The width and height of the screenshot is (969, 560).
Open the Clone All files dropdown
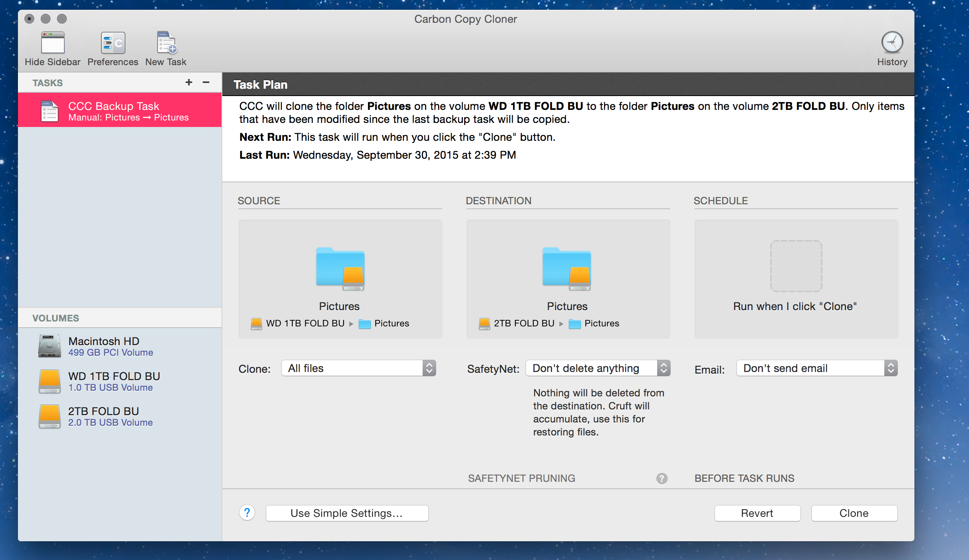359,368
